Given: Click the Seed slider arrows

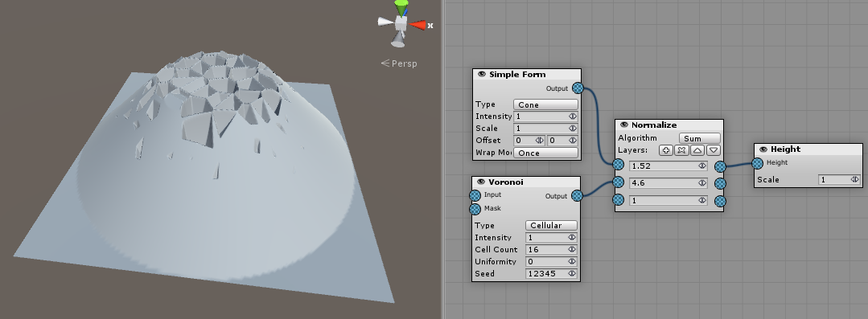Looking at the screenshot, I should (572, 273).
